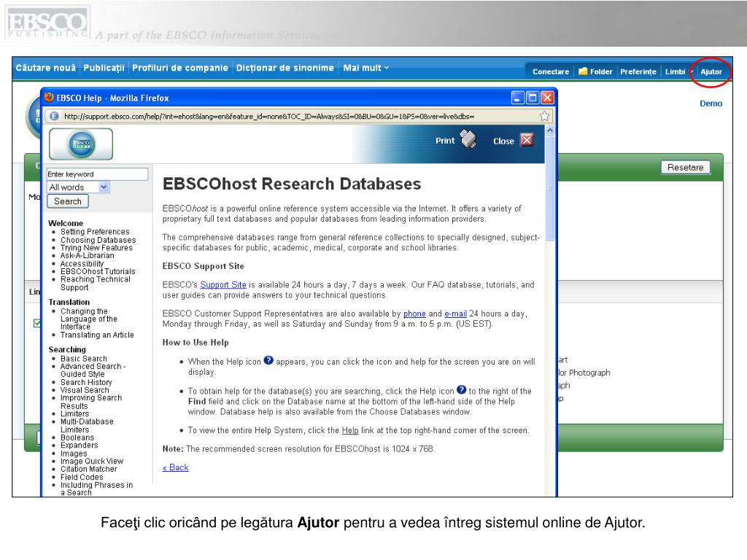
Task: Open "Citation Matcher" help topic
Action: (x=88, y=469)
